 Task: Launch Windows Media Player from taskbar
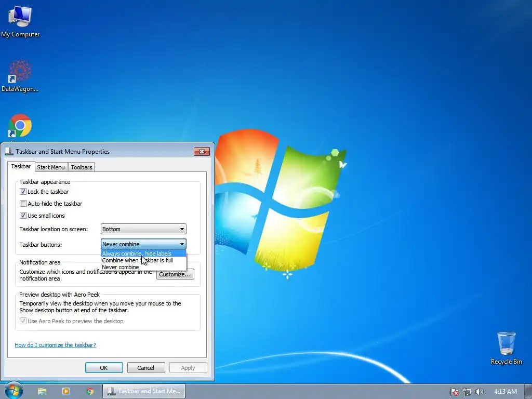(x=66, y=391)
